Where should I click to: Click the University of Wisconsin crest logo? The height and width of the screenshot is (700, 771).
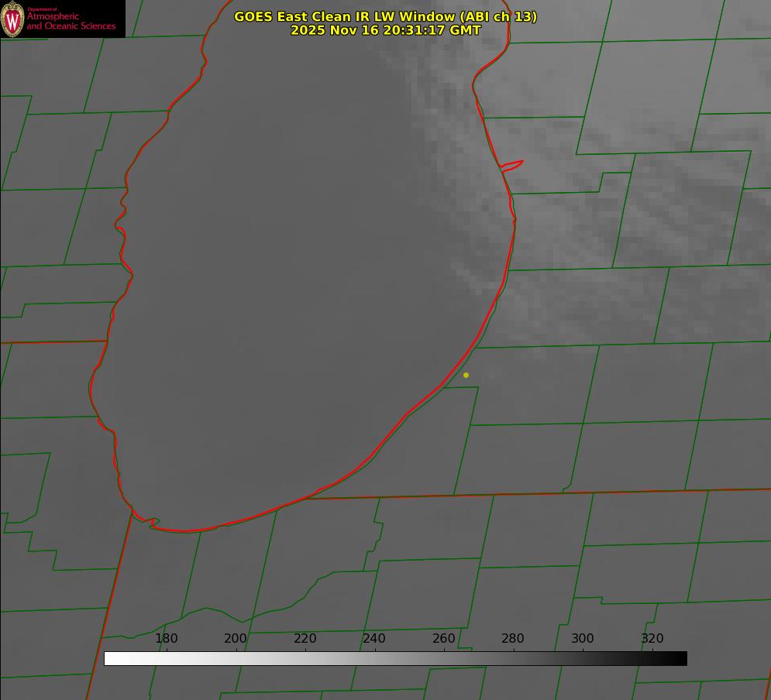[13, 19]
